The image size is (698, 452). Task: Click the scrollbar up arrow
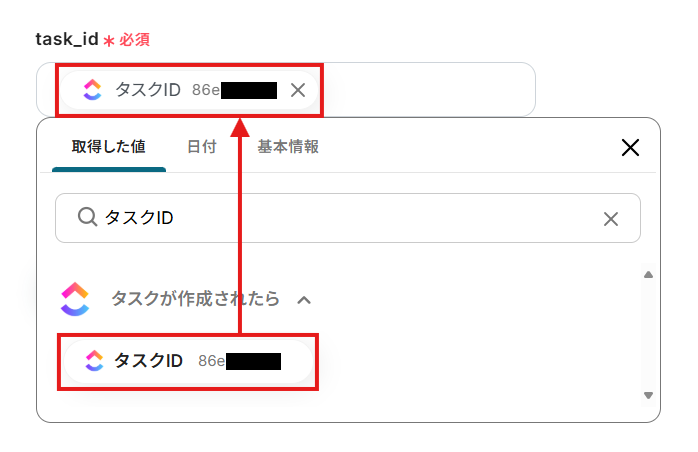[x=648, y=275]
